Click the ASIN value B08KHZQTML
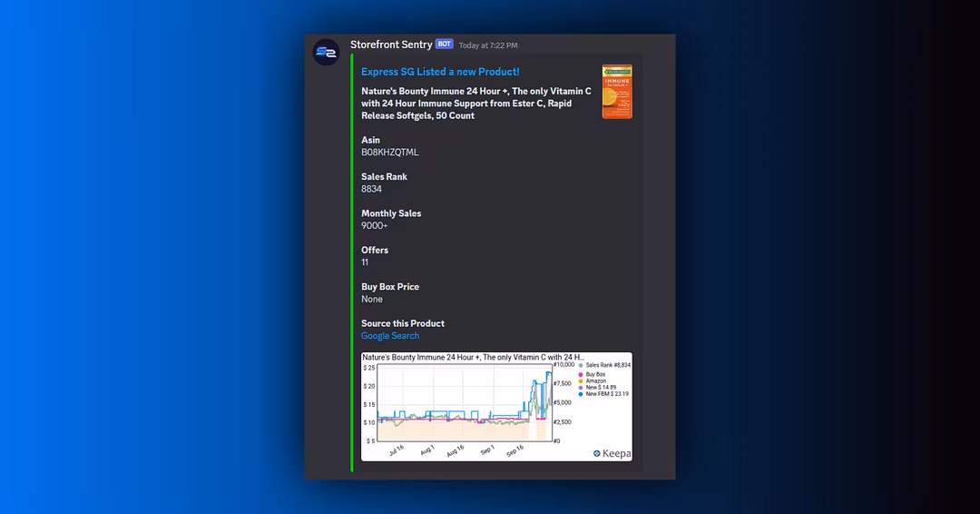The image size is (980, 514). [x=390, y=153]
